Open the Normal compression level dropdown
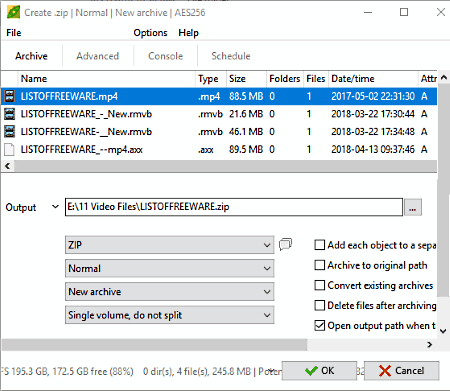Image resolution: width=450 pixels, height=391 pixels. [x=169, y=268]
